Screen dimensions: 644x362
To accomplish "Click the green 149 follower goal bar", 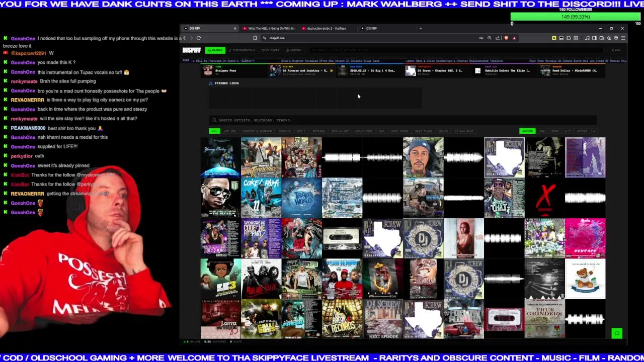I will 576,17.
